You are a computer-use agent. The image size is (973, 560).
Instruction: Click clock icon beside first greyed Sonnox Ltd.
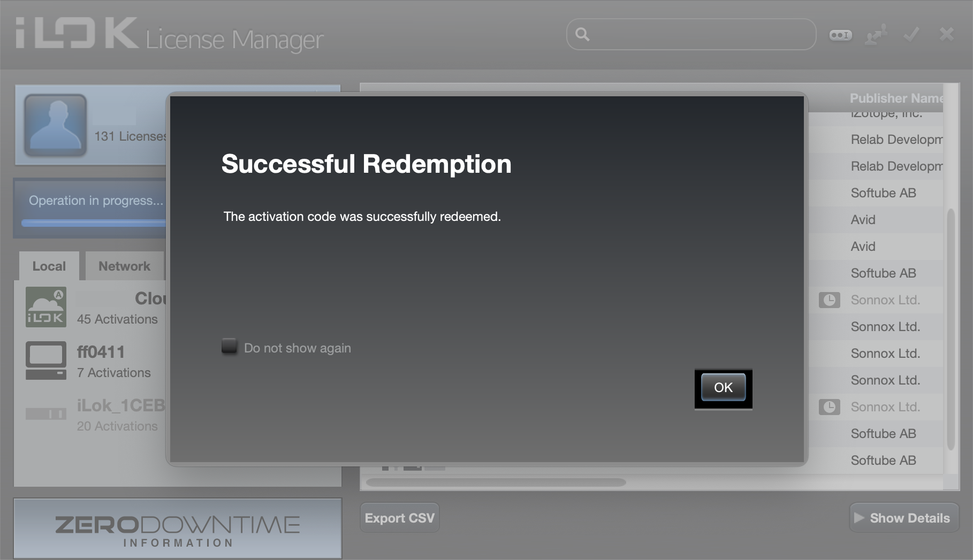(x=829, y=300)
